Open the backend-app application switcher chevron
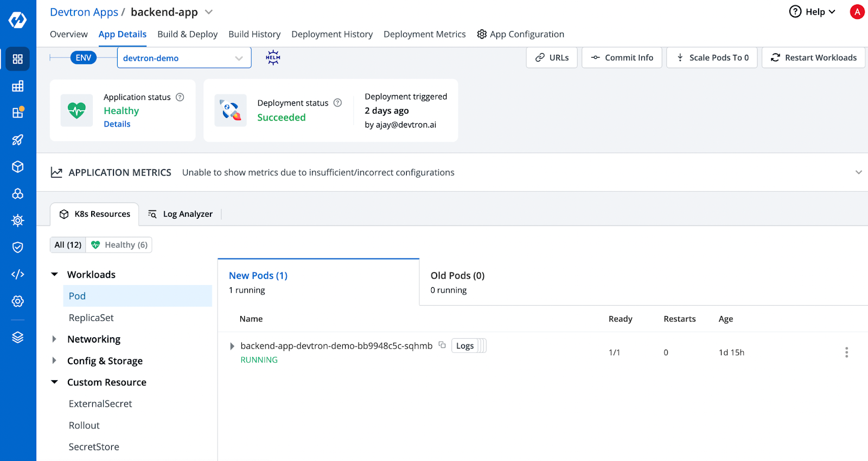This screenshot has width=868, height=461. pyautogui.click(x=209, y=12)
